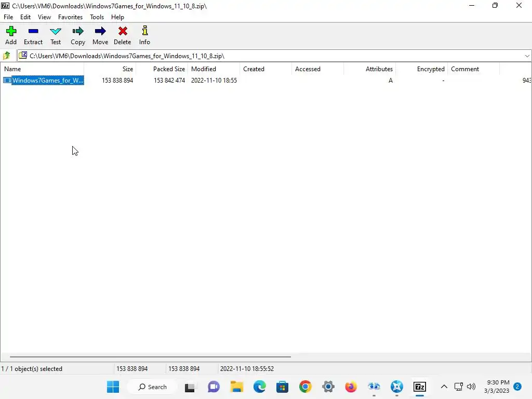Viewport: 532px width, 399px height.
Task: Click the Extract toolbar icon
Action: coord(33,35)
